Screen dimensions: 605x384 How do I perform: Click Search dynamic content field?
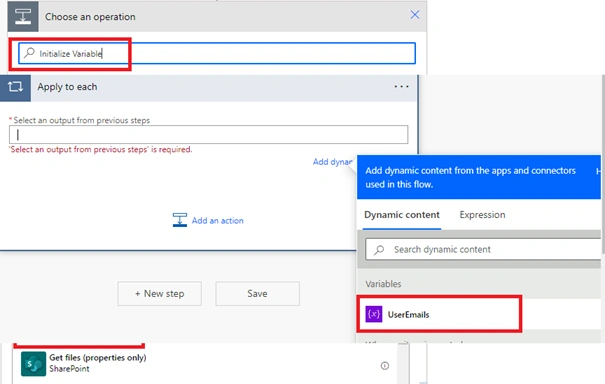coord(483,249)
